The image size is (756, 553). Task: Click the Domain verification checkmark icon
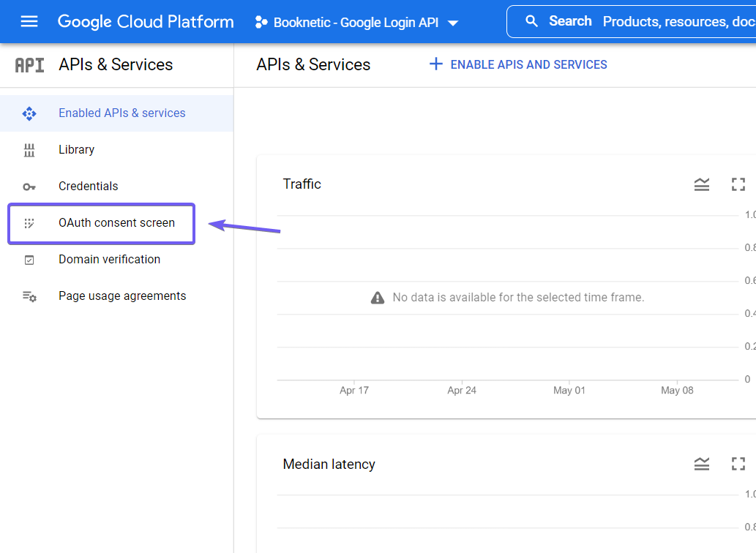[29, 260]
